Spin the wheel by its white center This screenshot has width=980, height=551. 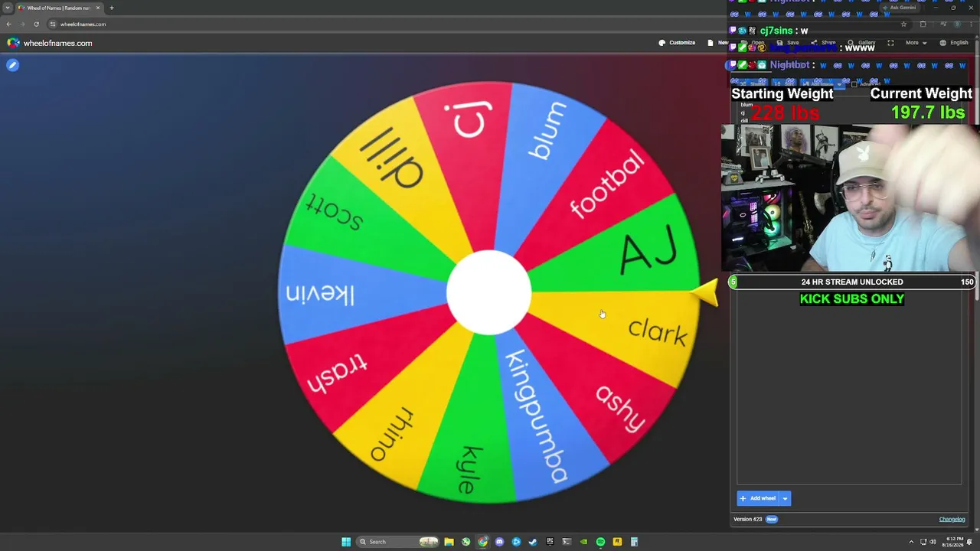(x=488, y=292)
